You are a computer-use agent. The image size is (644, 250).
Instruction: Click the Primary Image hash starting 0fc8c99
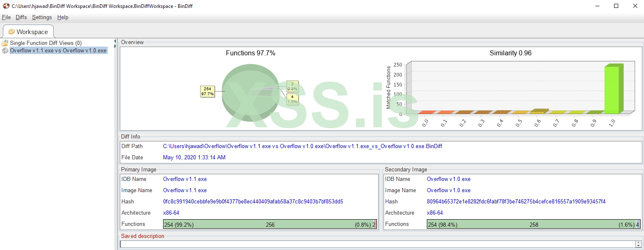click(x=253, y=202)
